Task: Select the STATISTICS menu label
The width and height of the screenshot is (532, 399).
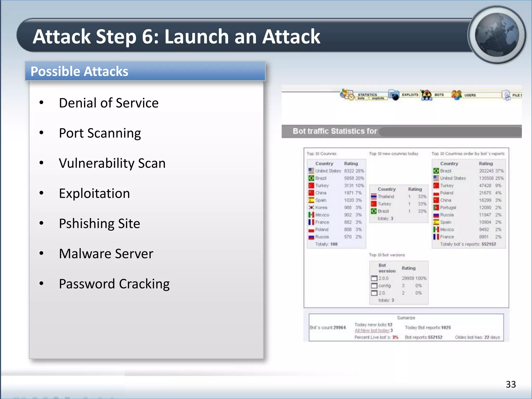Action: click(x=367, y=94)
